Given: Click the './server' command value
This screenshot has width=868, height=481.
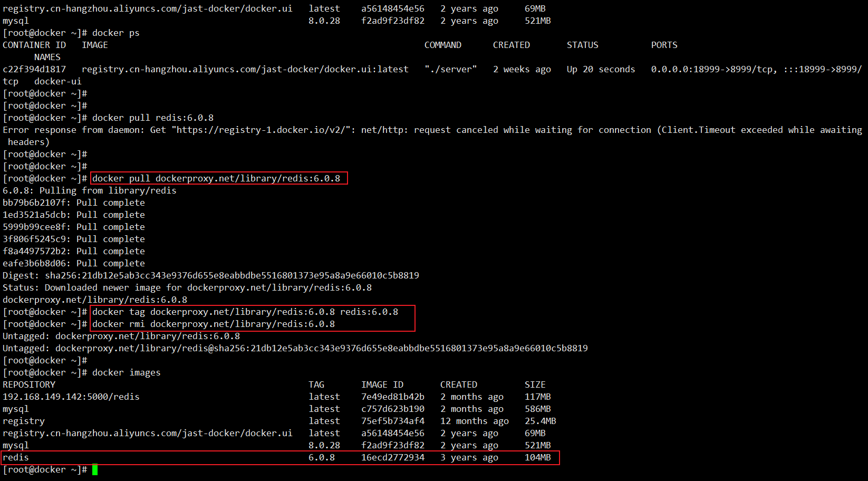Looking at the screenshot, I should pos(451,69).
